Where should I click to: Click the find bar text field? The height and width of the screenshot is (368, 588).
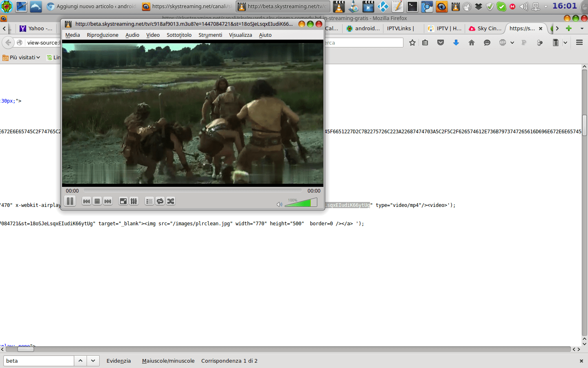(39, 361)
